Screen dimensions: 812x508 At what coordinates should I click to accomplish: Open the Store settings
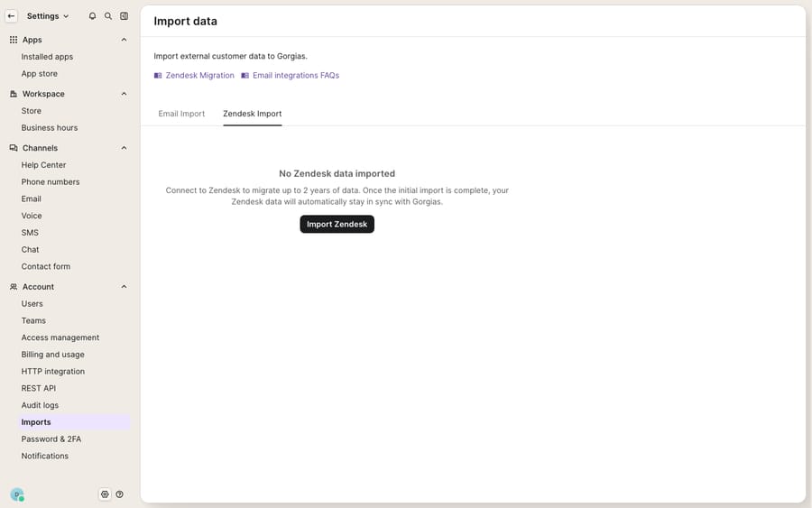(31, 111)
